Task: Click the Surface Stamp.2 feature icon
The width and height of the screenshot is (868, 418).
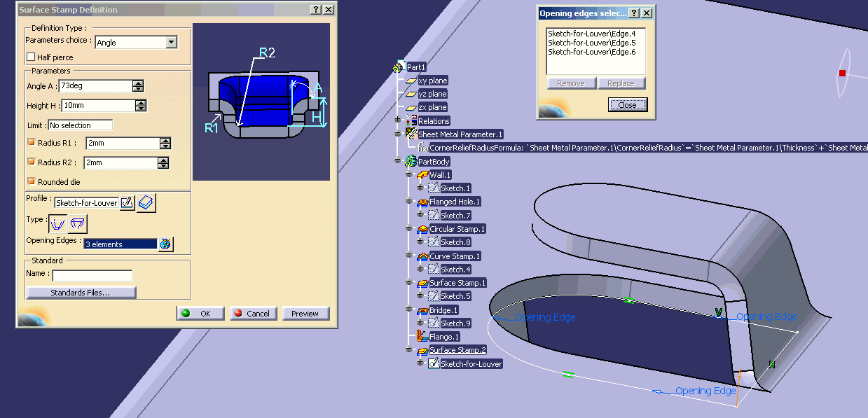Action: coord(422,350)
